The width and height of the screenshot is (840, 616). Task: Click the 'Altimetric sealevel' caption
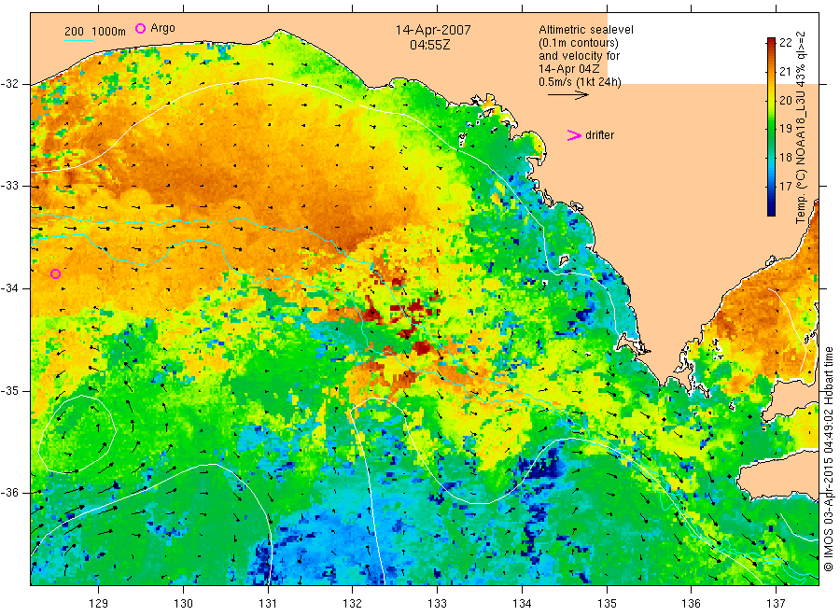(x=586, y=30)
